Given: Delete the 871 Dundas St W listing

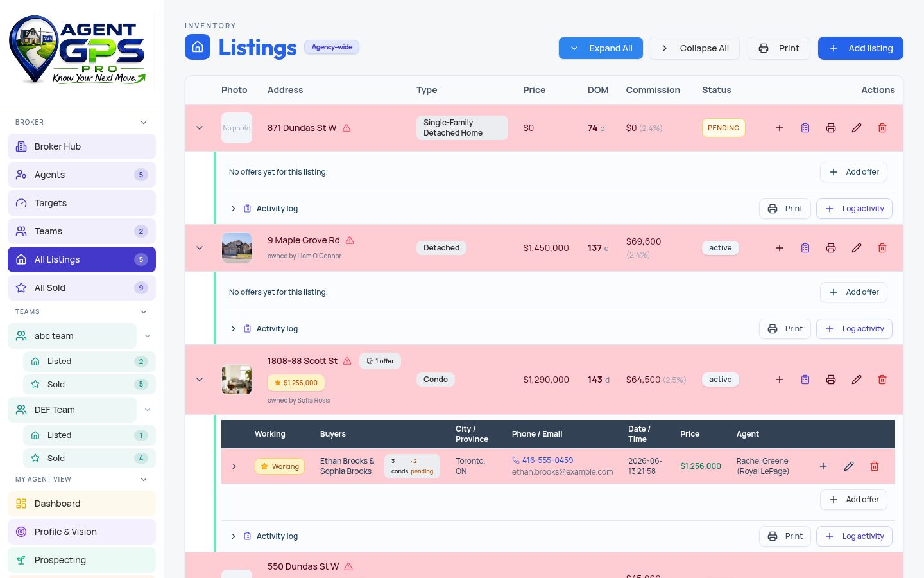Looking at the screenshot, I should tap(882, 128).
